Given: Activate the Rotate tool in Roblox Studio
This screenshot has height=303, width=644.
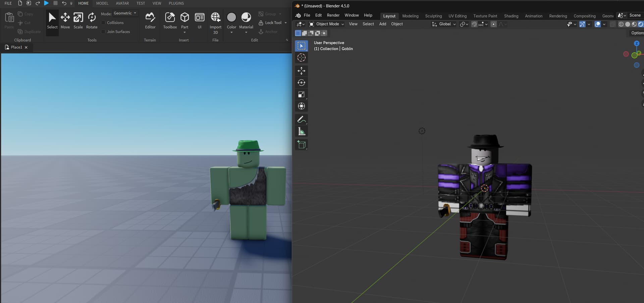Looking at the screenshot, I should 92,20.
